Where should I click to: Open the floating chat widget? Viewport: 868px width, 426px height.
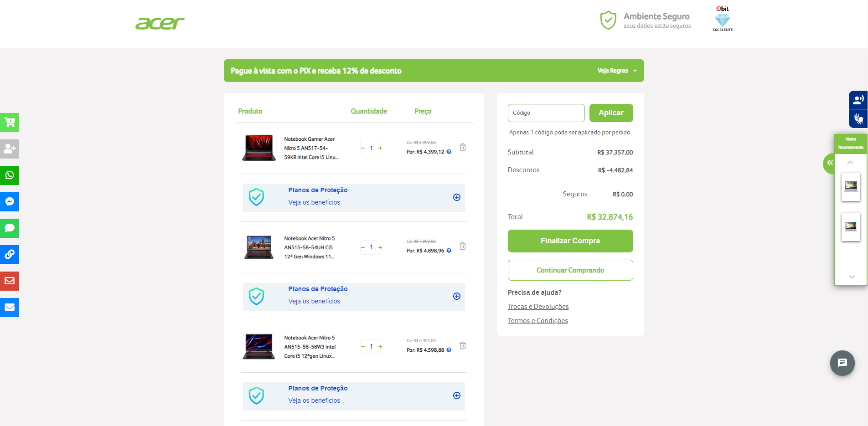point(842,363)
